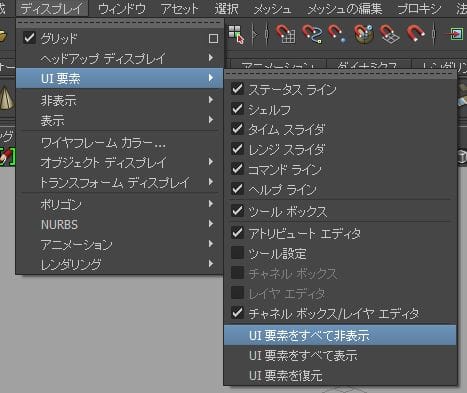Click the red pencil icon at left edge
Screen dimensions: 467x393
click(7, 157)
